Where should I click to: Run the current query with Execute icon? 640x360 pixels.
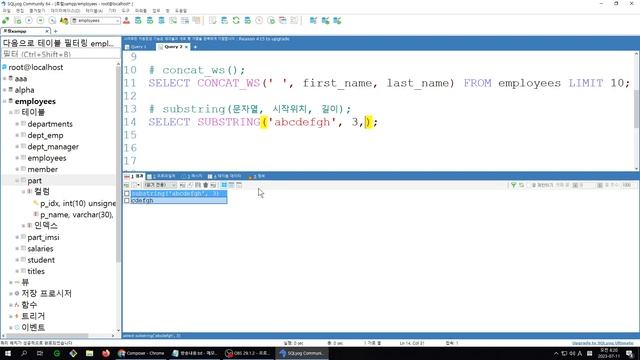29,20
